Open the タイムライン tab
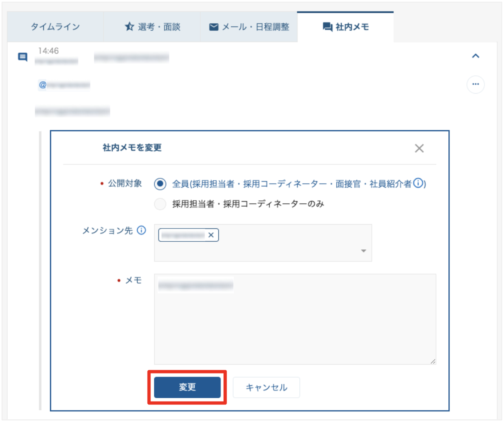Image resolution: width=504 pixels, height=422 pixels. click(x=55, y=27)
